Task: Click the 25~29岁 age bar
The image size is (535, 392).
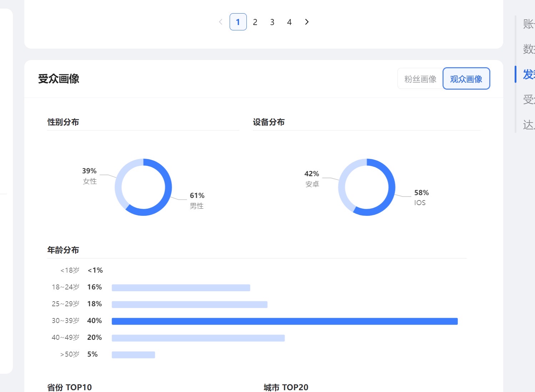Action: point(189,304)
